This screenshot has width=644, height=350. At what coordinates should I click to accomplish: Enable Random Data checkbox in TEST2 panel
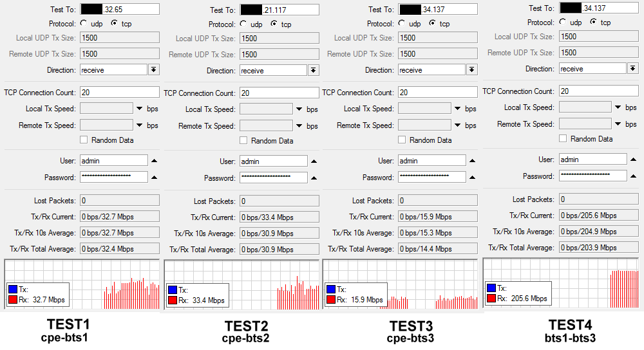pyautogui.click(x=243, y=141)
